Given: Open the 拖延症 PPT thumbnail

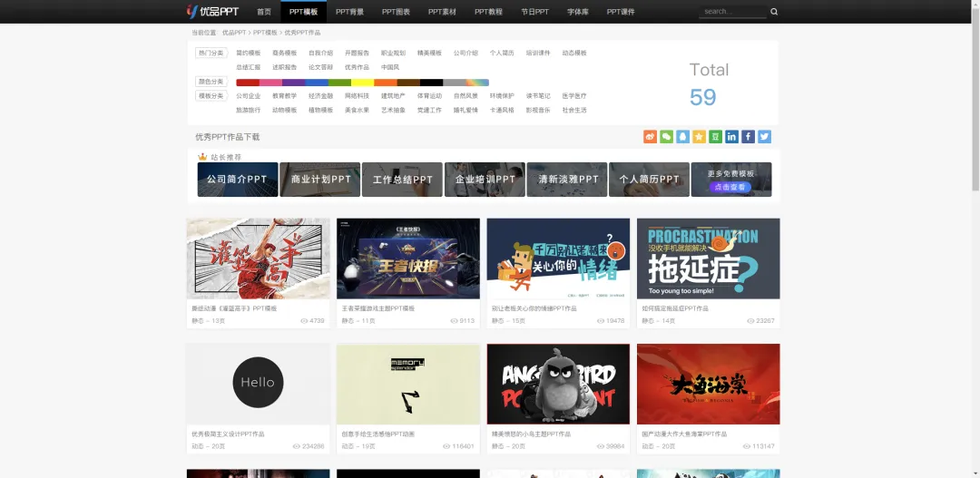Looking at the screenshot, I should pos(708,259).
